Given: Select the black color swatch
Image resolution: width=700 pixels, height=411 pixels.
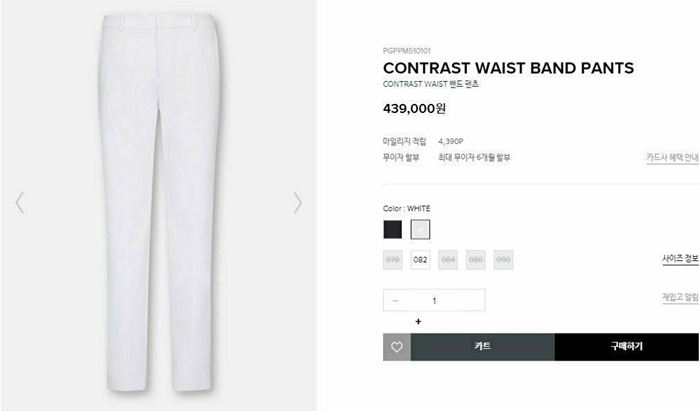Looking at the screenshot, I should pos(392,229).
